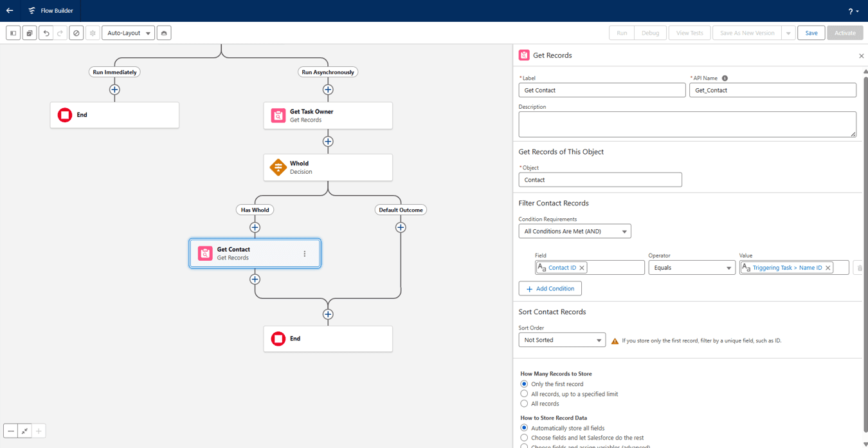Save the flow
Image resolution: width=868 pixels, height=448 pixels.
[811, 33]
